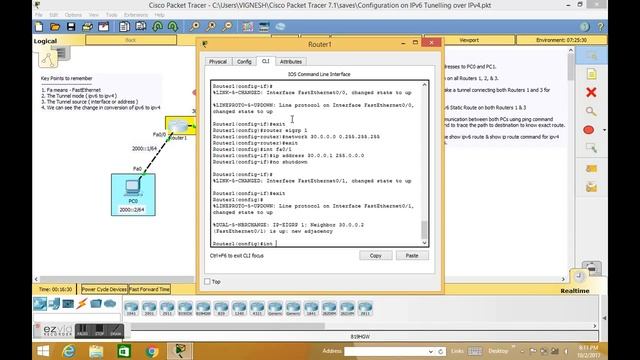The width and height of the screenshot is (640, 360).
Task: Click the Paste button in CLI window
Action: pyautogui.click(x=412, y=256)
